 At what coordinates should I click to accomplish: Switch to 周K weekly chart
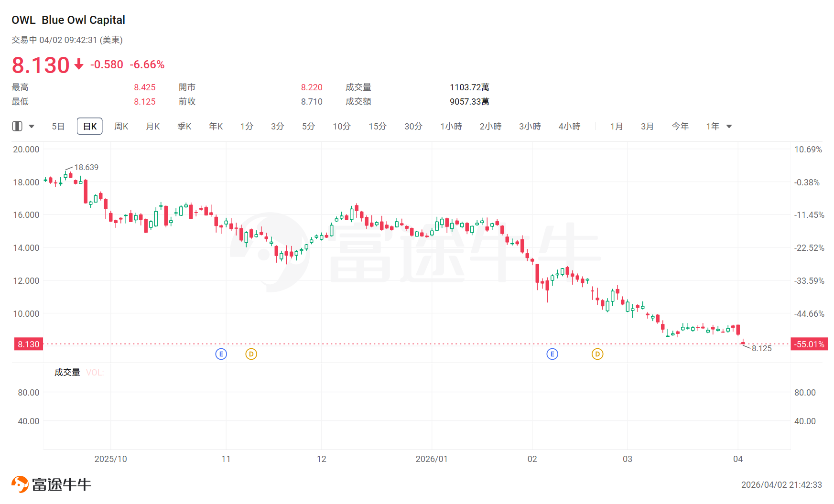click(121, 127)
